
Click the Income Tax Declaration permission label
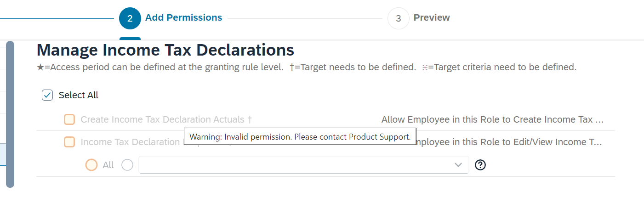(131, 142)
